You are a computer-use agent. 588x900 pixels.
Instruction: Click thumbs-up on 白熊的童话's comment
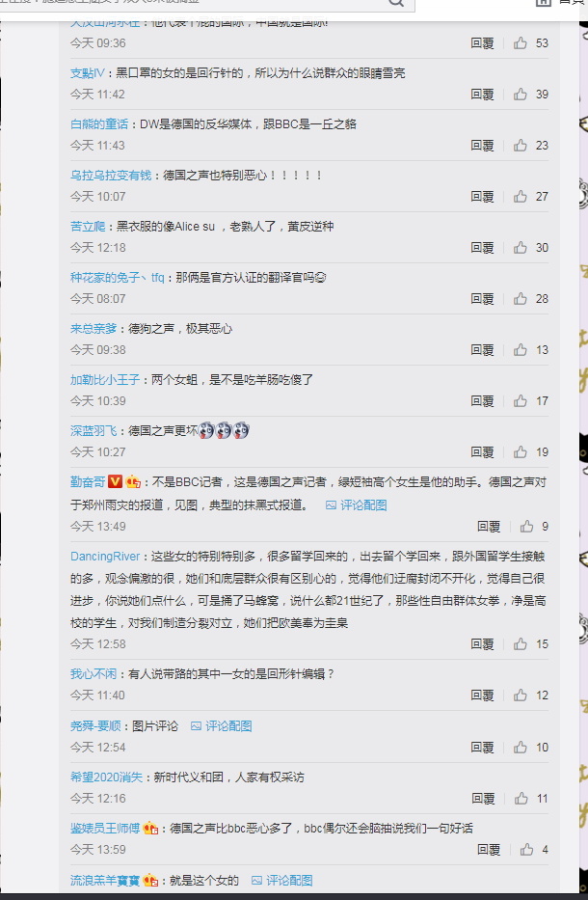pos(521,146)
